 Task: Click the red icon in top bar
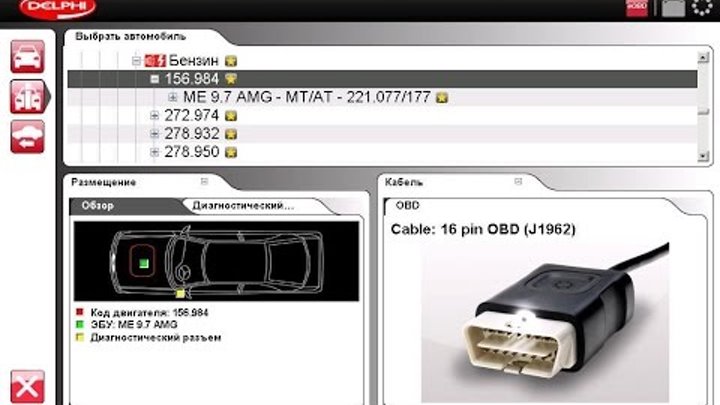(637, 8)
